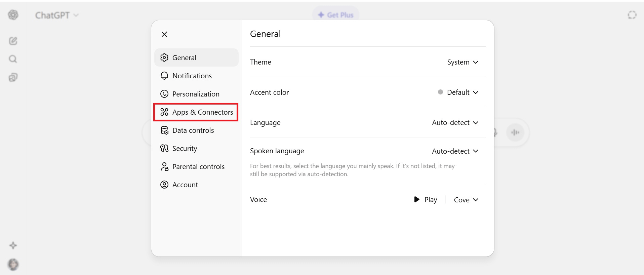Click the ChatGPT logo icon
The height and width of the screenshot is (275, 644).
(13, 15)
